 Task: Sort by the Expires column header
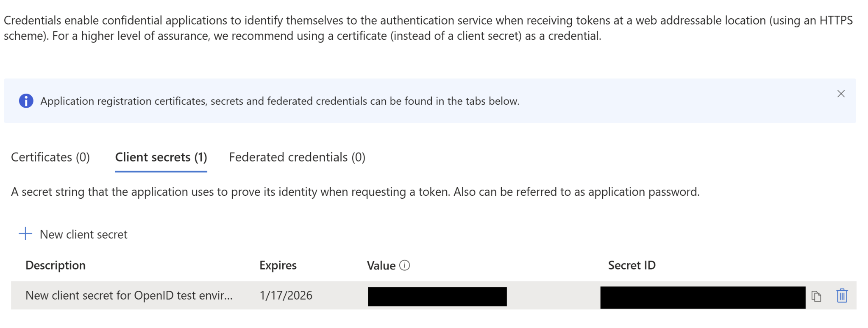pos(278,265)
